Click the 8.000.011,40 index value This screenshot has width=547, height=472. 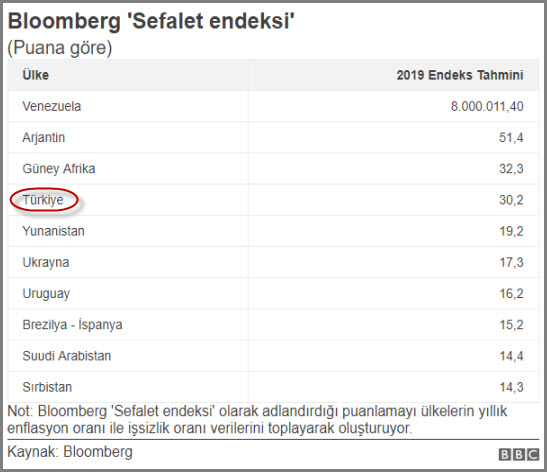pyautogui.click(x=487, y=106)
